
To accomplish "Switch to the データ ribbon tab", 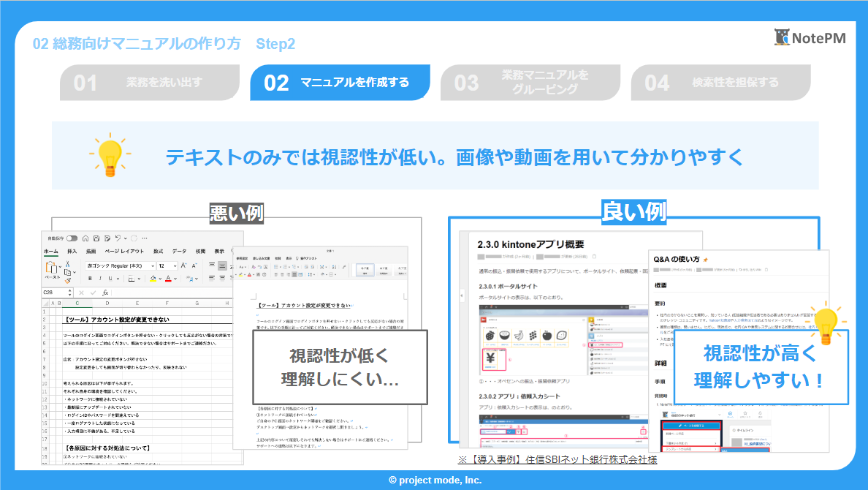I will pyautogui.click(x=180, y=252).
